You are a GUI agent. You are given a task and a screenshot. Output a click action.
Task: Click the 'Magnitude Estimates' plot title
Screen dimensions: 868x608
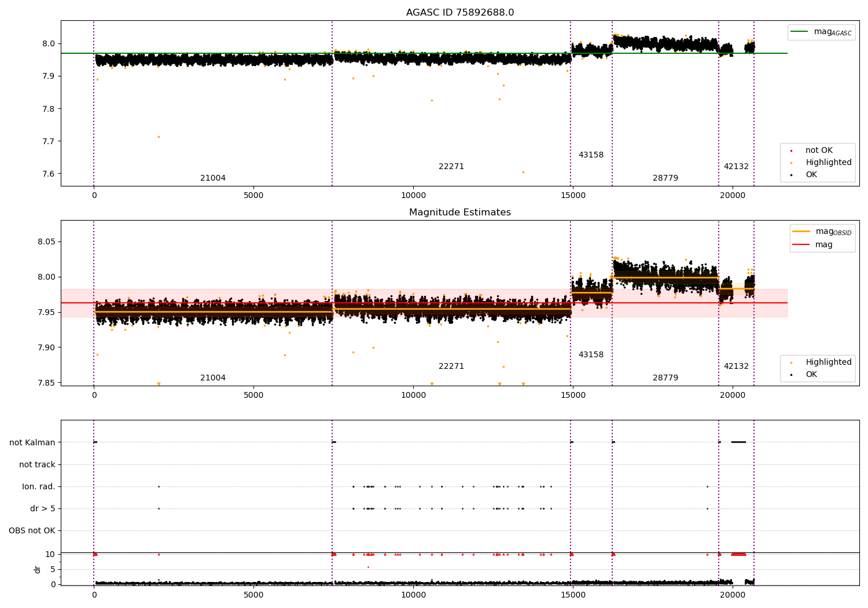(460, 213)
